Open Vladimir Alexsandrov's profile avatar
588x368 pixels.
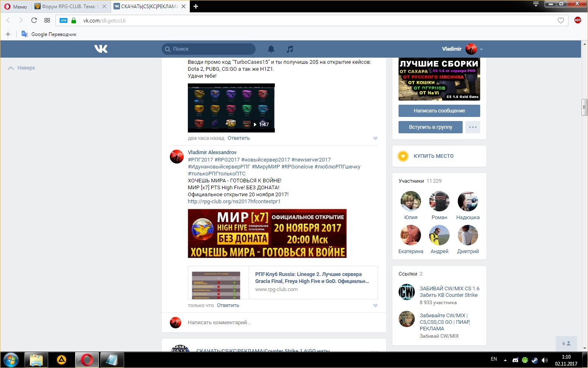[x=177, y=157]
